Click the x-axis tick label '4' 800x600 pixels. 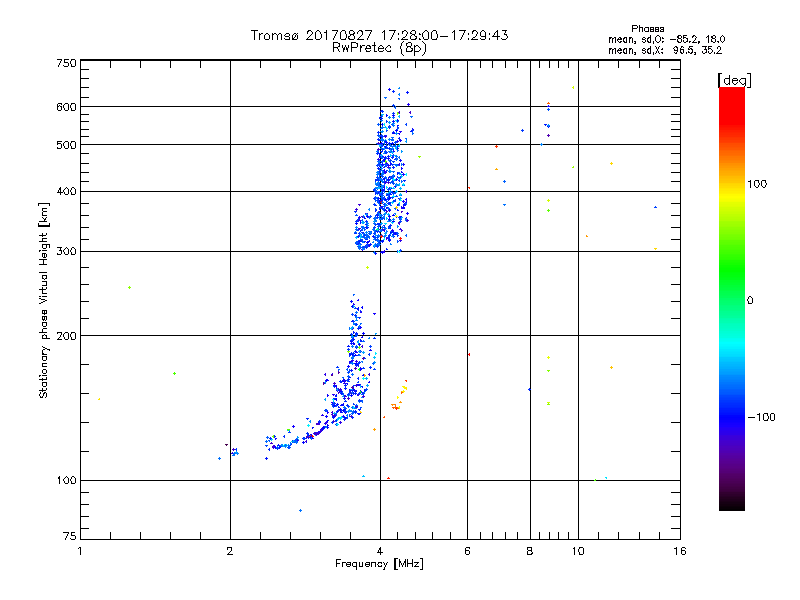[x=380, y=551]
